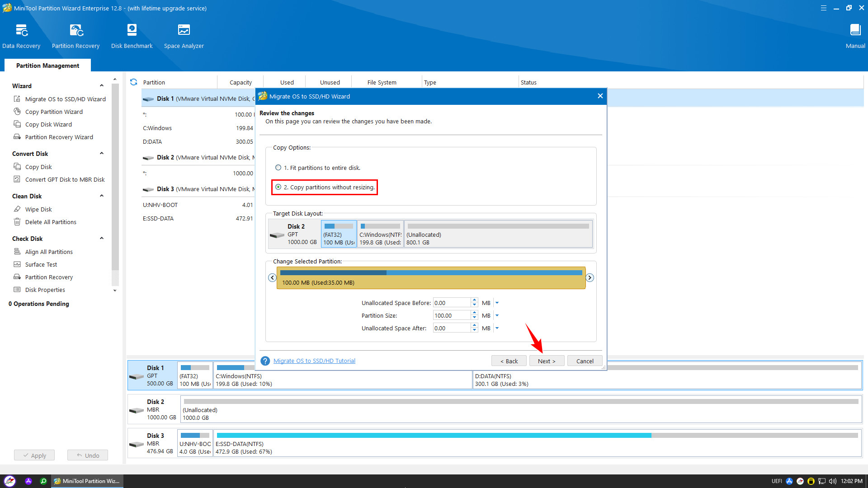
Task: Open Migrate OS to SSD/HD Tutorial link
Action: 314,361
